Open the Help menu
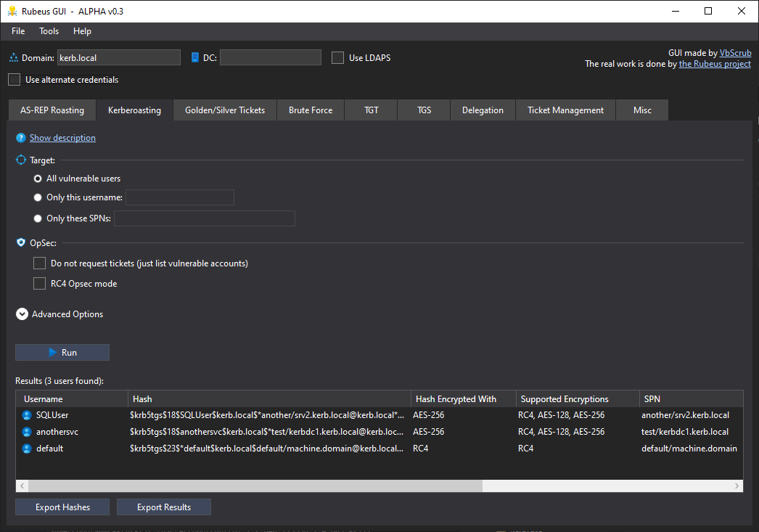The image size is (759, 532). [82, 31]
